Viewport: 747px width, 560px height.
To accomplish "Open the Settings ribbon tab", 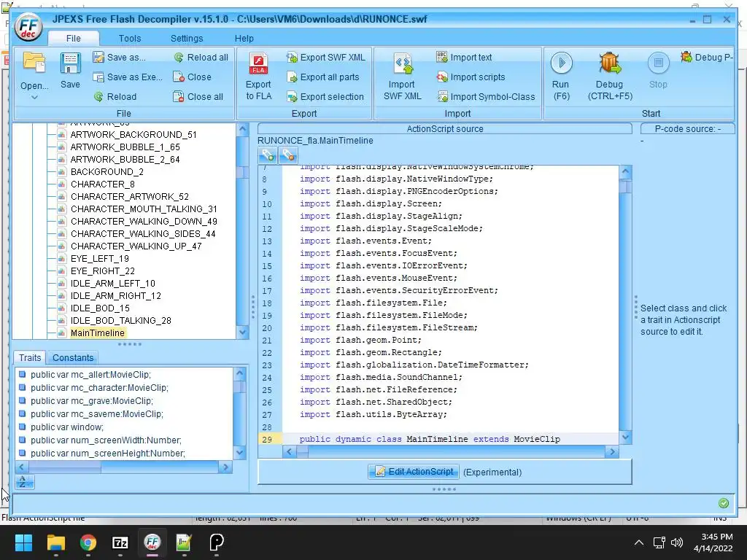I will [187, 39].
